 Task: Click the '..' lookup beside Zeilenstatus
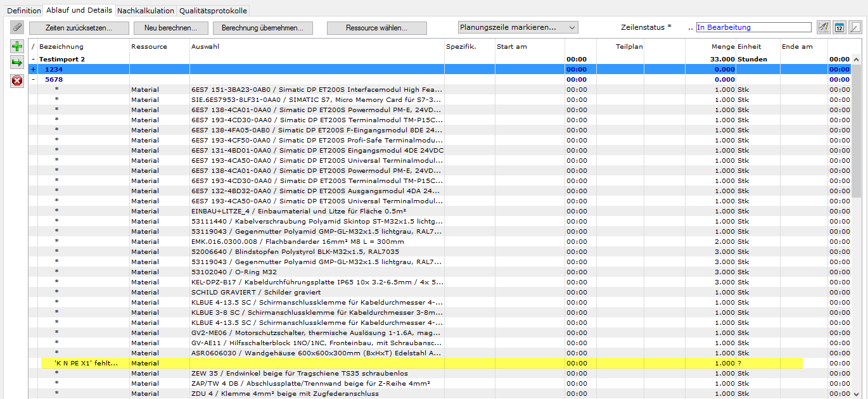pos(691,28)
